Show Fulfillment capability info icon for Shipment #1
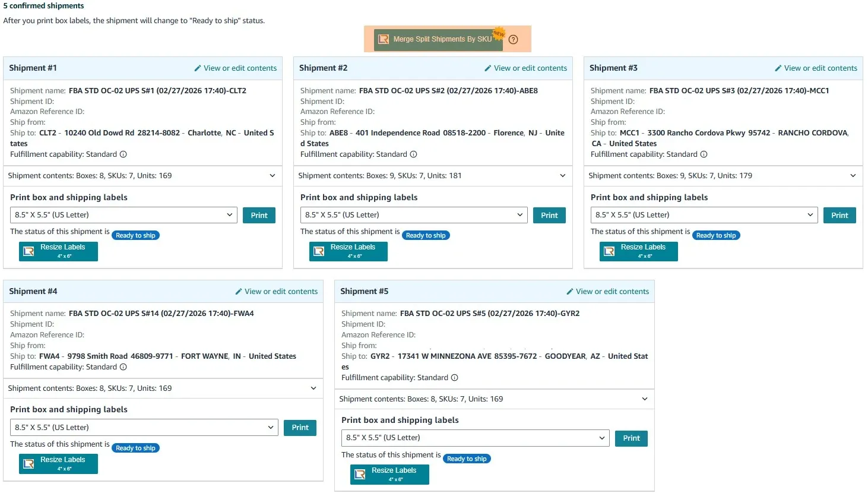 pyautogui.click(x=123, y=154)
